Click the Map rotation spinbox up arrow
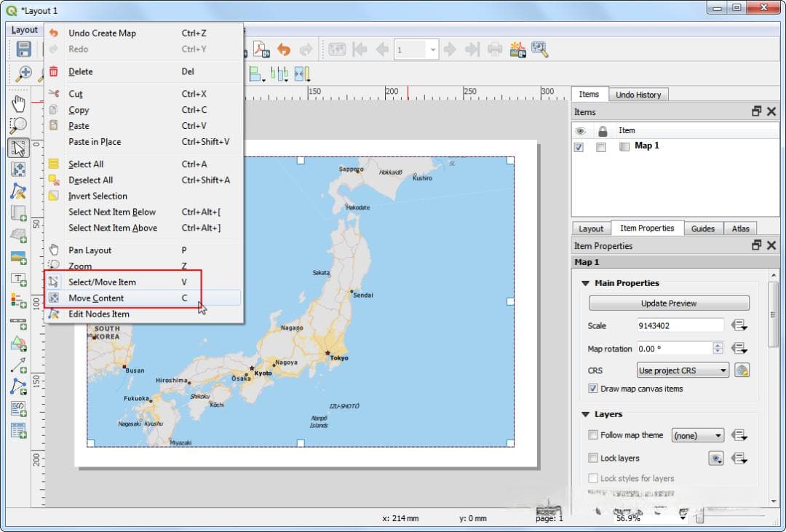Image resolution: width=786 pixels, height=532 pixels. pyautogui.click(x=718, y=345)
